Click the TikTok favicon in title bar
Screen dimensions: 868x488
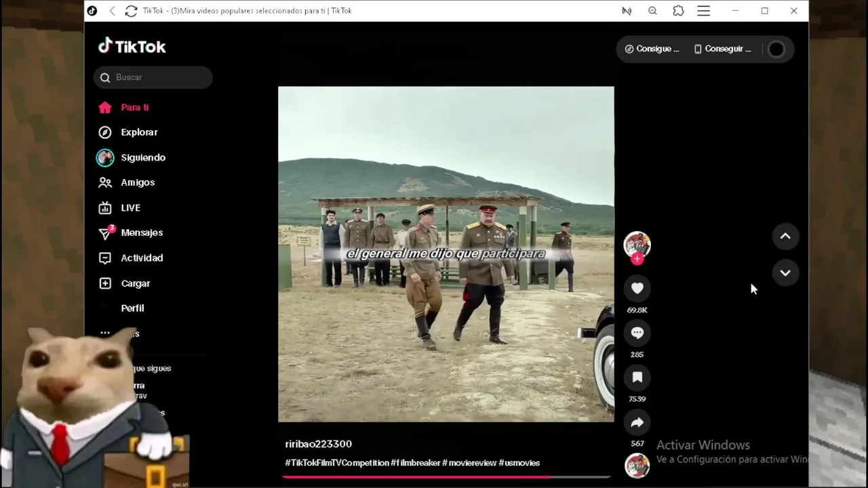point(92,11)
